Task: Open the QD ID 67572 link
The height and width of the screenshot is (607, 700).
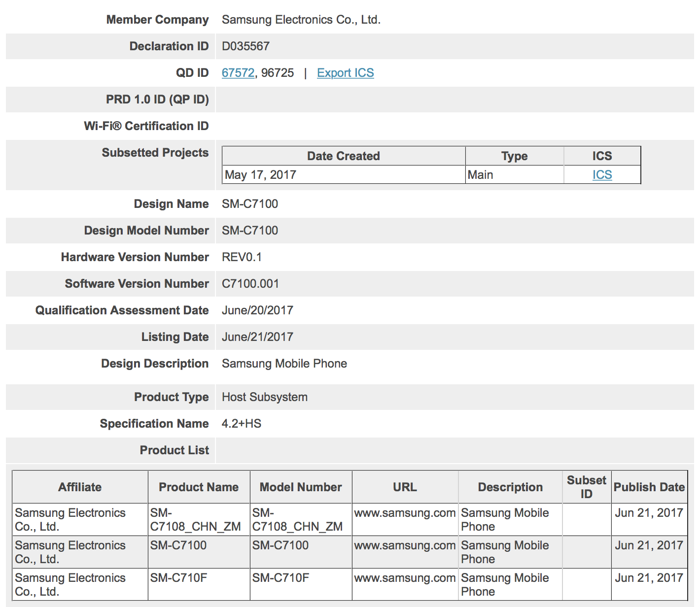Action: pos(238,73)
